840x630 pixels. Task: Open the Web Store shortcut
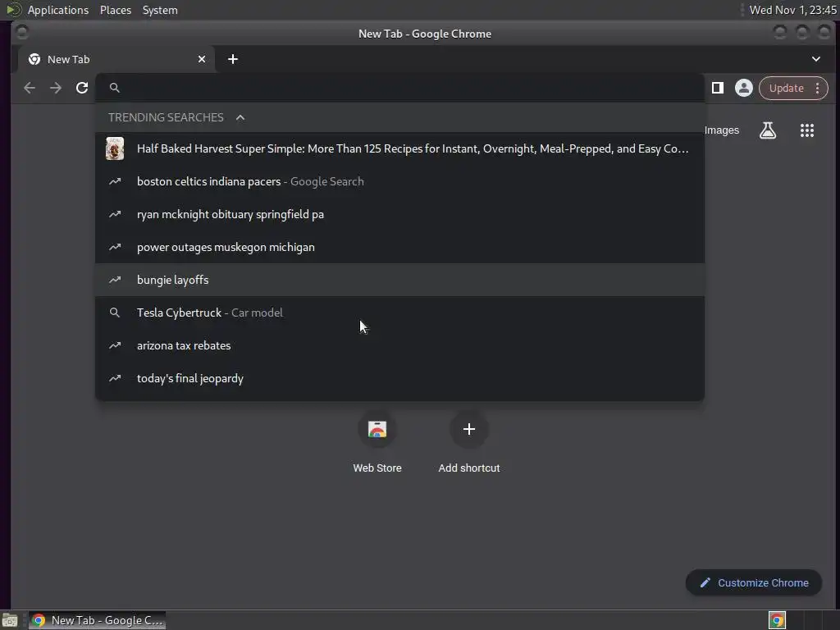(x=377, y=442)
